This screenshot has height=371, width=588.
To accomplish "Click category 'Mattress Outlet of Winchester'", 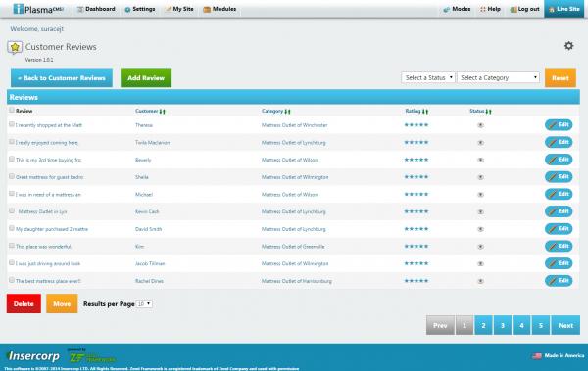I will coord(294,125).
